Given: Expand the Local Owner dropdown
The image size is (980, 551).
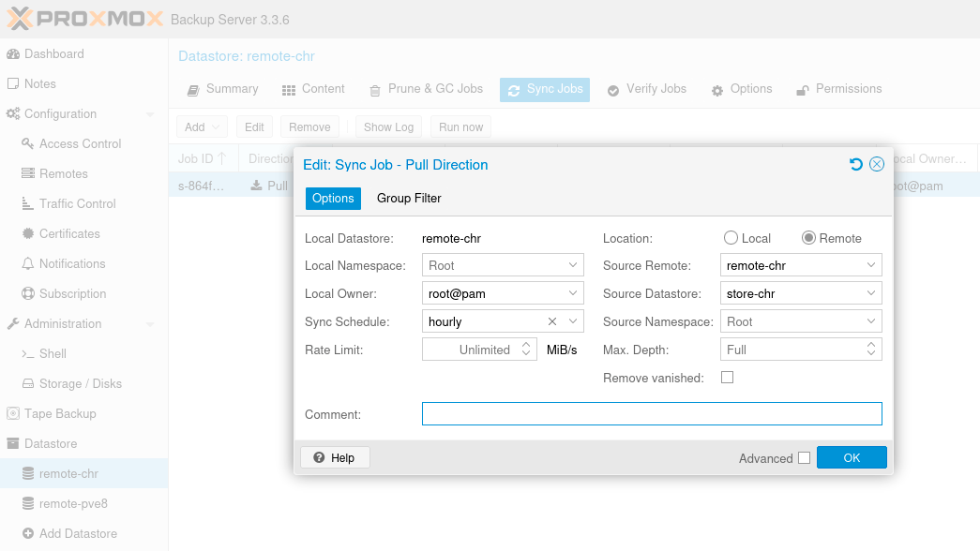Looking at the screenshot, I should pos(573,293).
